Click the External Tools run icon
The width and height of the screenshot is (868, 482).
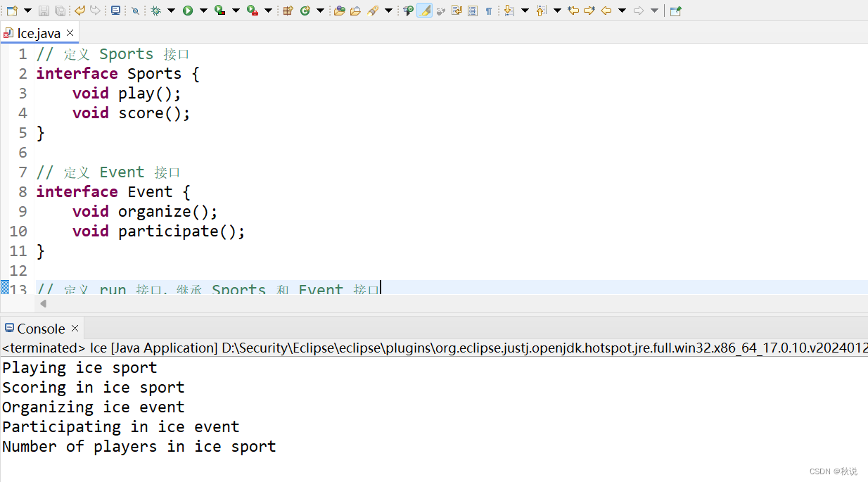[x=253, y=11]
